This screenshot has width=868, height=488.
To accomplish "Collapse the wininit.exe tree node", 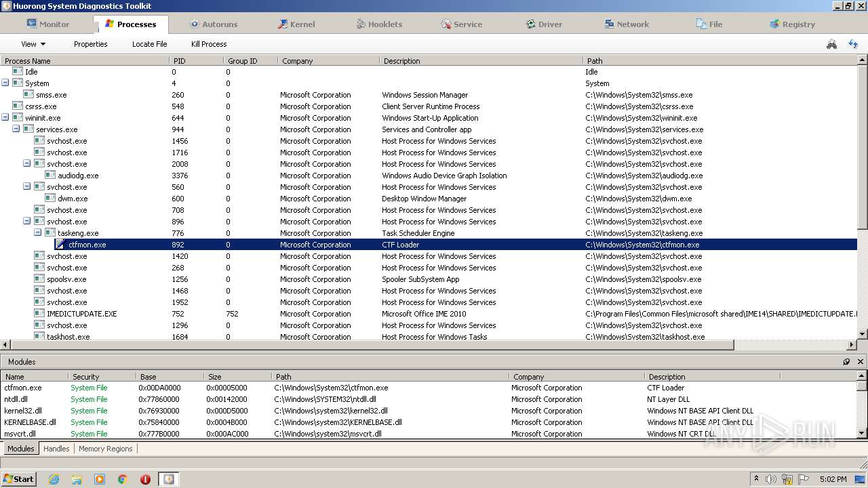I will [5, 117].
